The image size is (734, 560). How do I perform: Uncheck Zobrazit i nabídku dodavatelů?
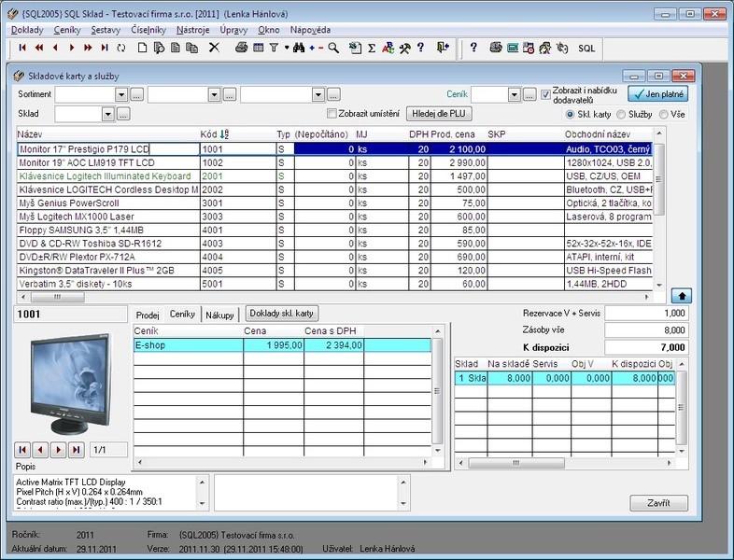(546, 94)
